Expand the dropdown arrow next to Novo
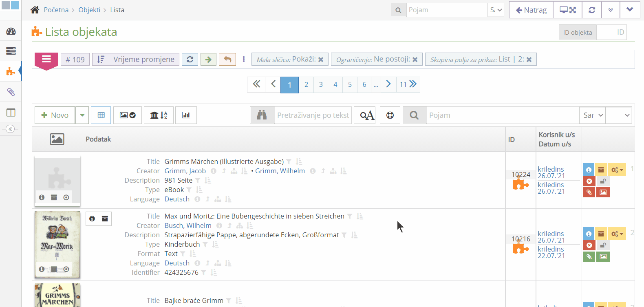Viewport: 644px width, 307px height. pyautogui.click(x=82, y=115)
